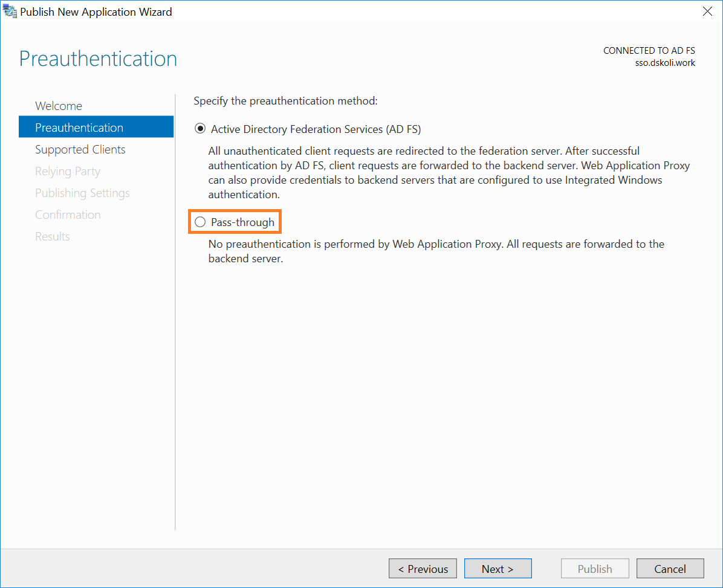Select Active Directory Federation Services radio button

tap(200, 129)
